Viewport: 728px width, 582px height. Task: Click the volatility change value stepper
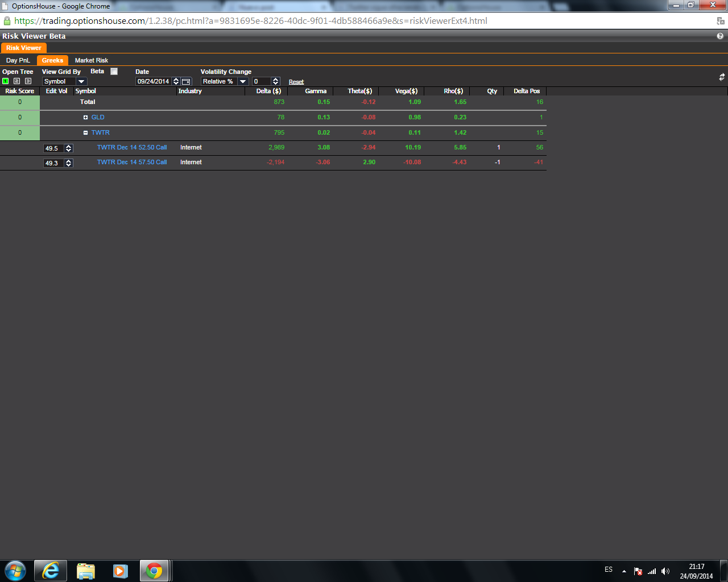(276, 81)
